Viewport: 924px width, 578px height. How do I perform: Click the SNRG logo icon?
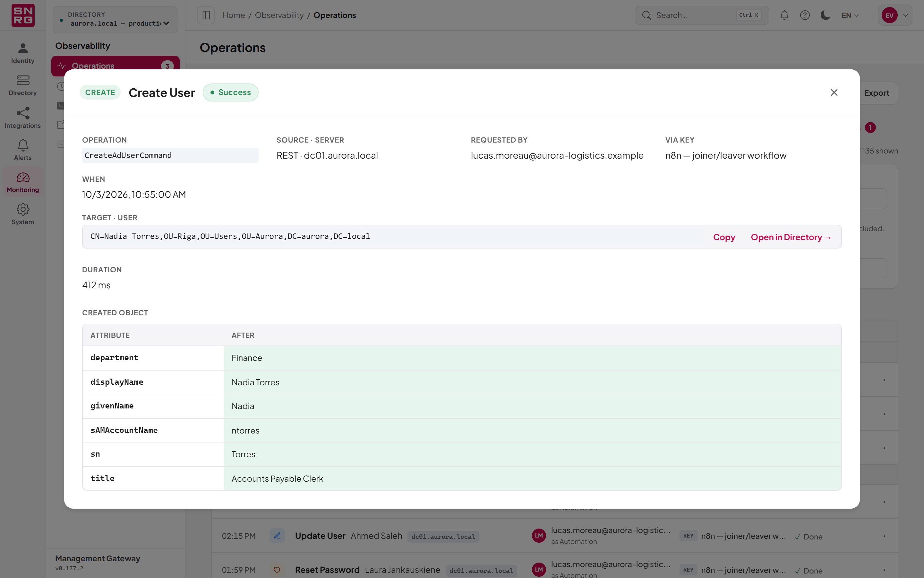pos(23,15)
